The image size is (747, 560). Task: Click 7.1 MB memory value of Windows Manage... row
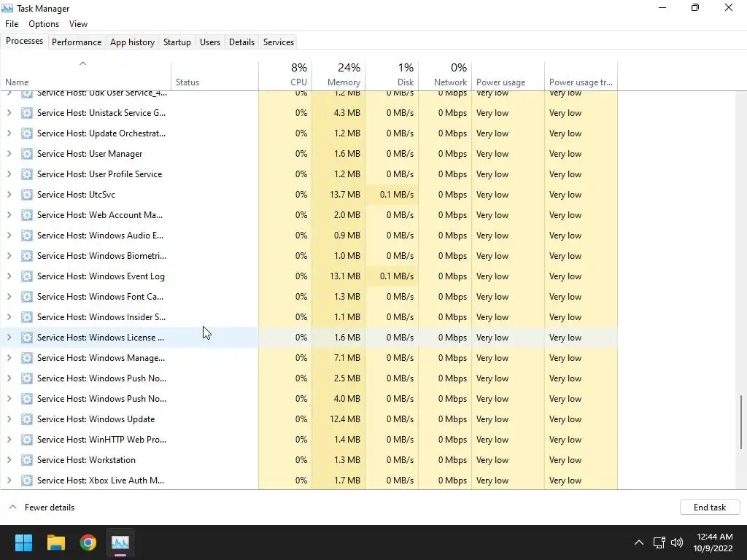(x=347, y=358)
